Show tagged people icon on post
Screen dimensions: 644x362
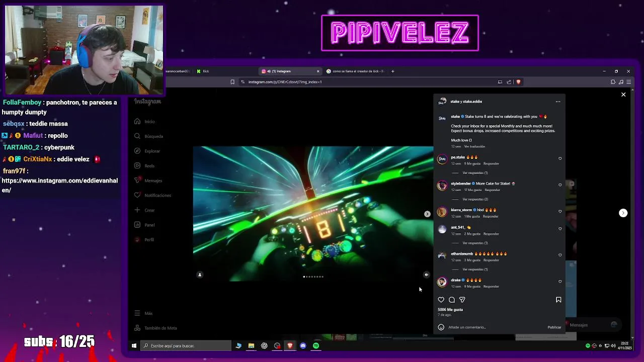point(200,275)
